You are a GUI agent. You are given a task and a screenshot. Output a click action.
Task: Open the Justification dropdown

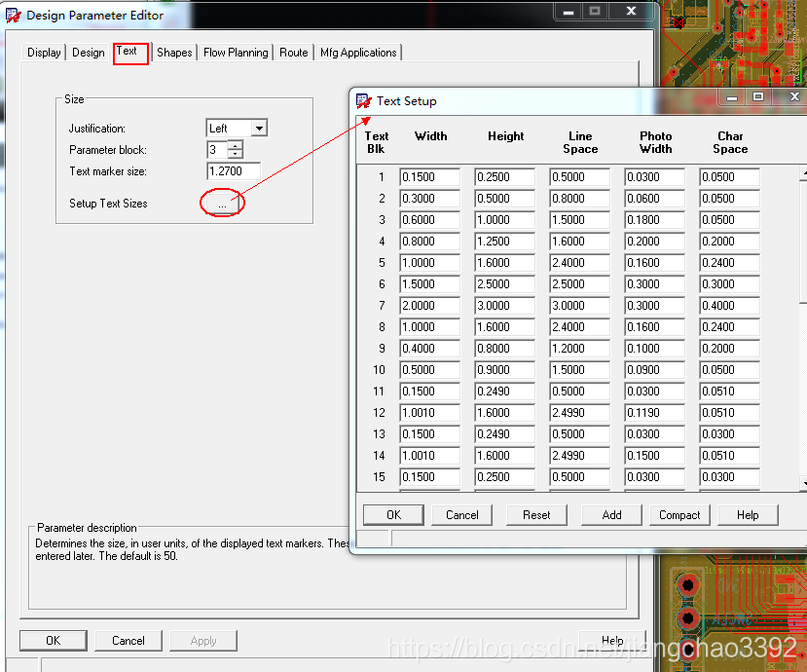pos(259,129)
